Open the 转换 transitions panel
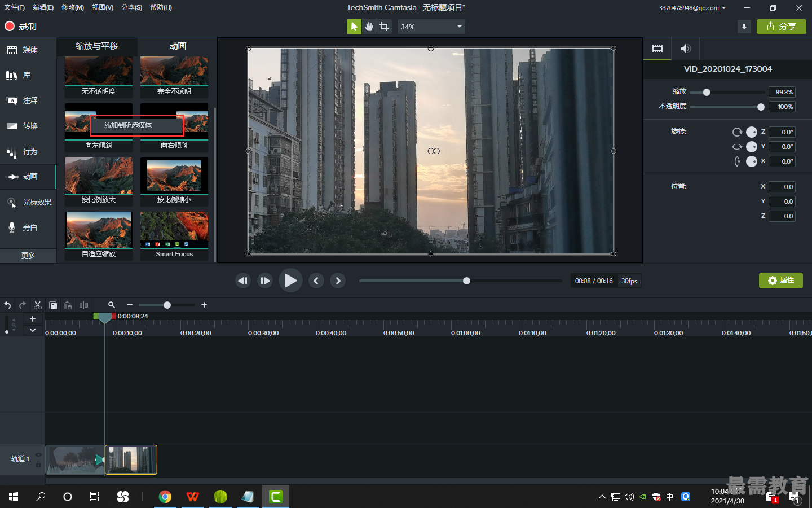The height and width of the screenshot is (508, 812). coord(28,126)
